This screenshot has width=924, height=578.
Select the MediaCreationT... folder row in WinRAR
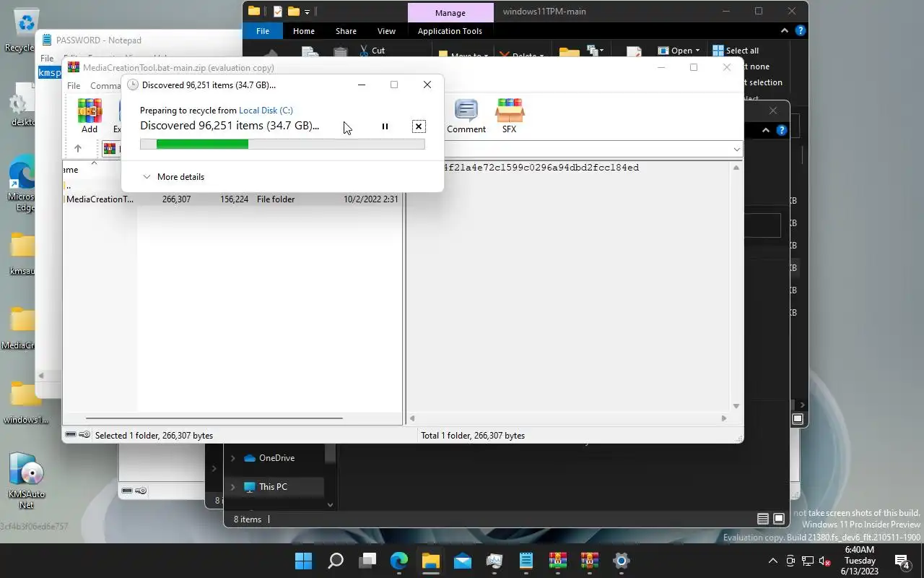[232, 199]
